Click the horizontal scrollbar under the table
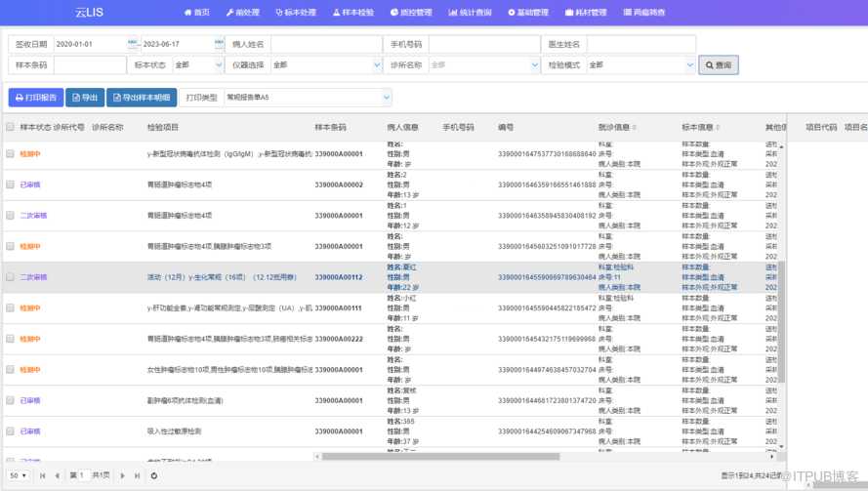Screen dimensions: 868x491 [439, 456]
